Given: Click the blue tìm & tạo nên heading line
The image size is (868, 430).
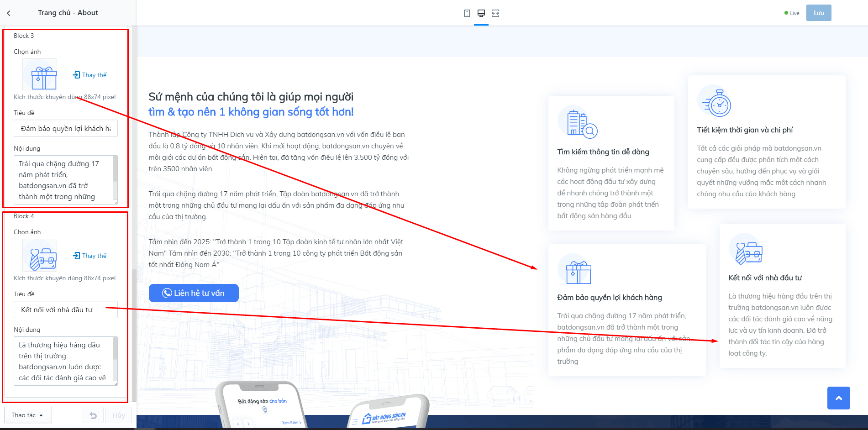Looking at the screenshot, I should (x=251, y=112).
